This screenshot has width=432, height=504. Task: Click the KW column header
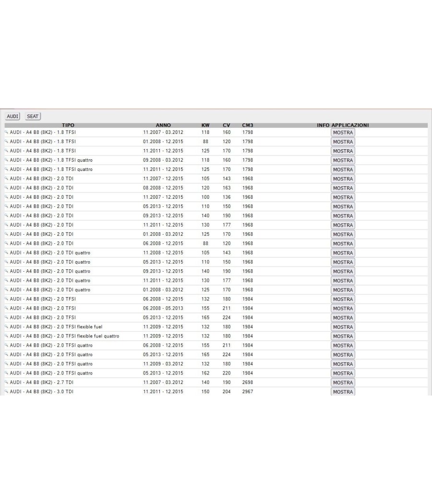(x=205, y=125)
